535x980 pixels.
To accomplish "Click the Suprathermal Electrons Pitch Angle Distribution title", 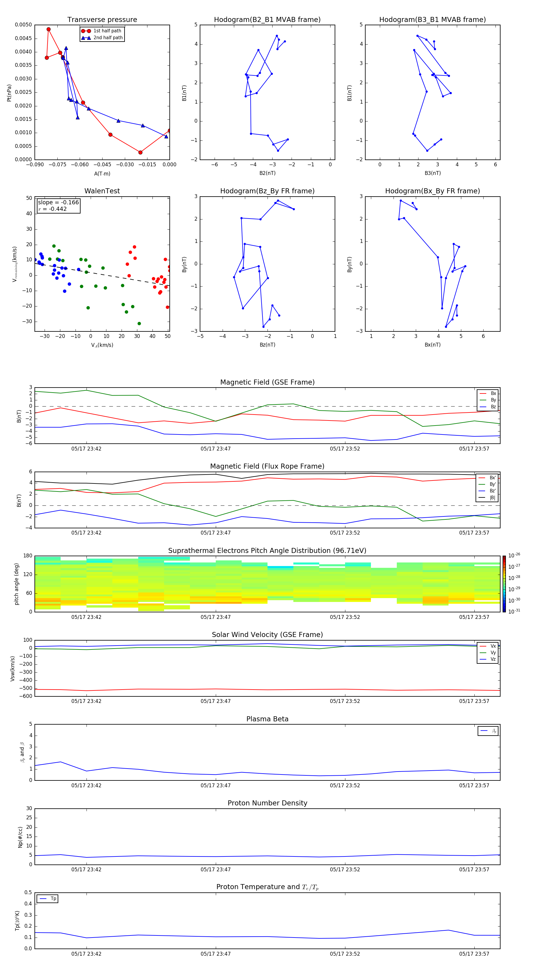I will [x=267, y=551].
